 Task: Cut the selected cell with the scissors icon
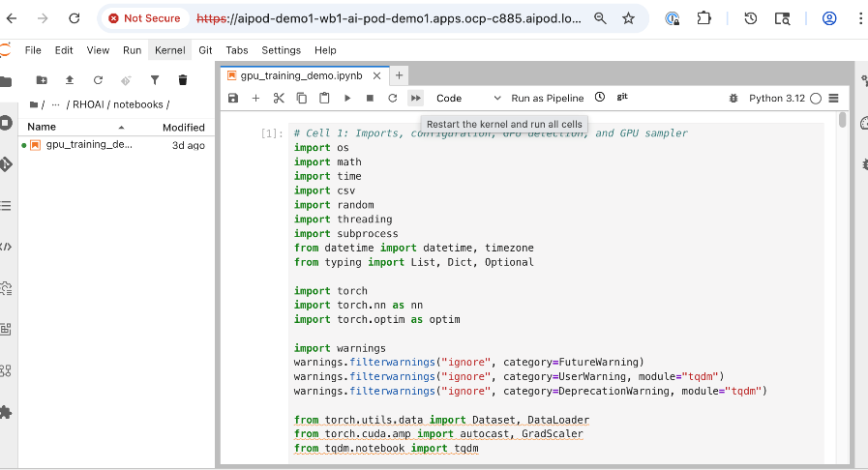click(x=279, y=98)
